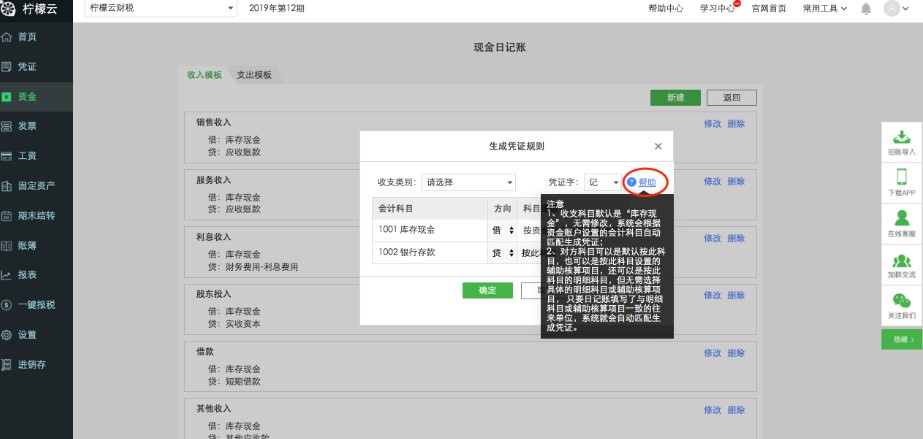Open 在线客服 customer service icon
The width and height of the screenshot is (923, 439).
(901, 218)
